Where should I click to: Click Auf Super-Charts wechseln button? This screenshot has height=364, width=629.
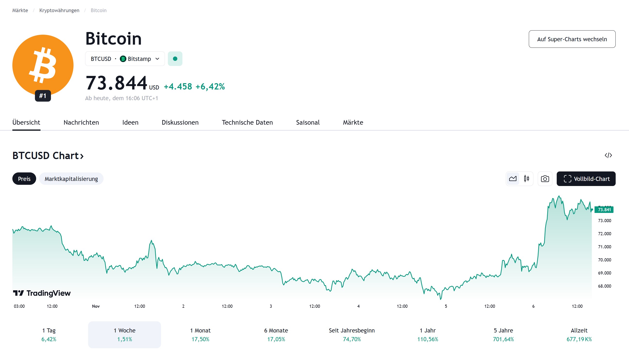tap(572, 39)
